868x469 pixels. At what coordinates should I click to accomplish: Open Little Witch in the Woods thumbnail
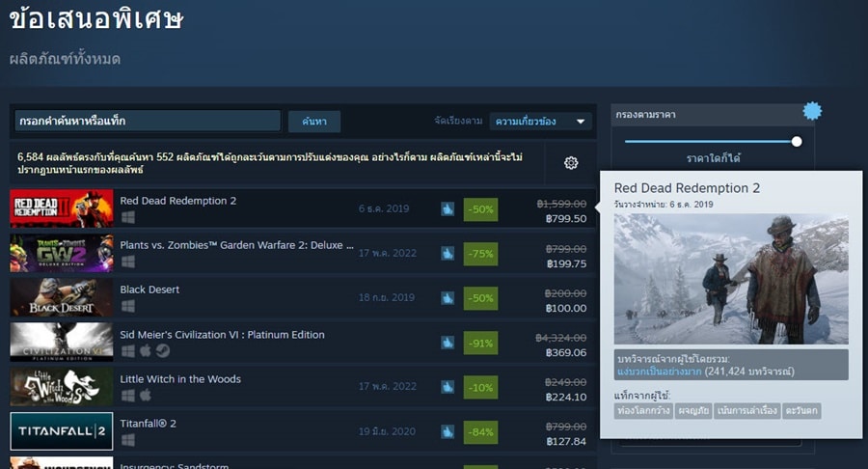point(62,387)
